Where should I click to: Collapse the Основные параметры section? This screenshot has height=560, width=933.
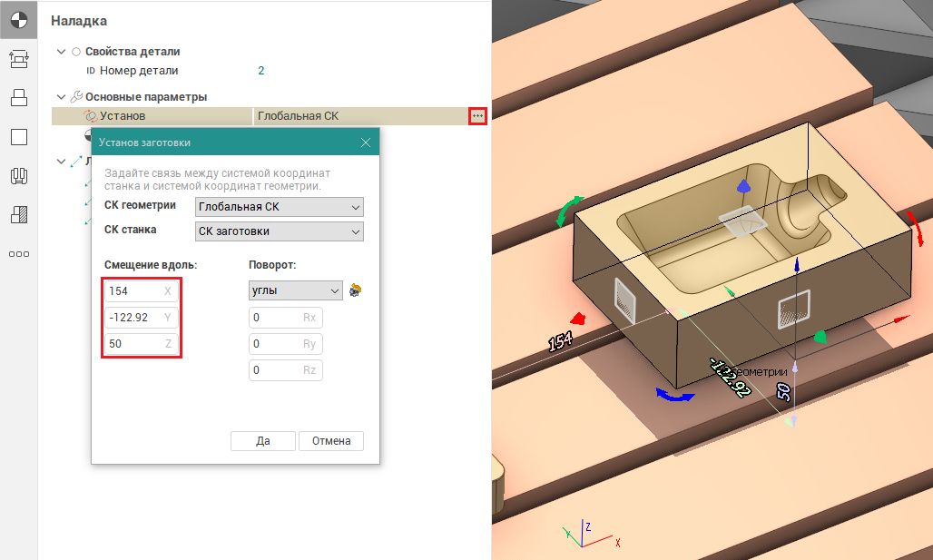pos(61,97)
